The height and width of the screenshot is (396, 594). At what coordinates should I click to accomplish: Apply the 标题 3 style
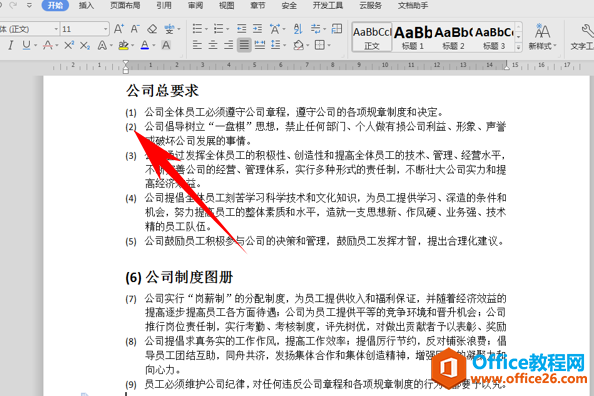pos(494,37)
